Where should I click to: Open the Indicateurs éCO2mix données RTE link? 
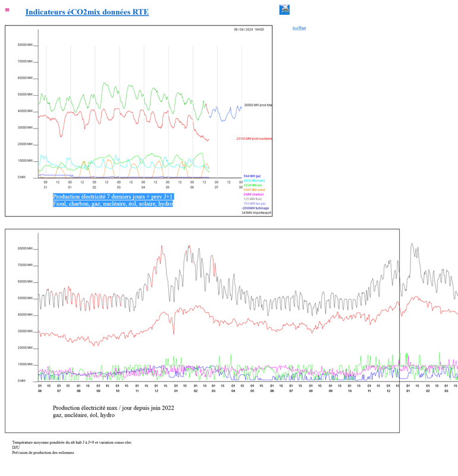coord(87,12)
